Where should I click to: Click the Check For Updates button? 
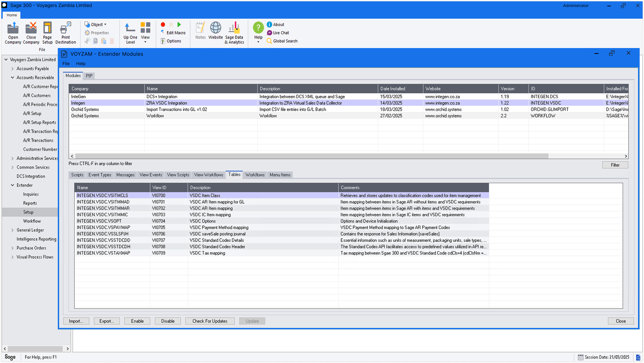coord(210,321)
